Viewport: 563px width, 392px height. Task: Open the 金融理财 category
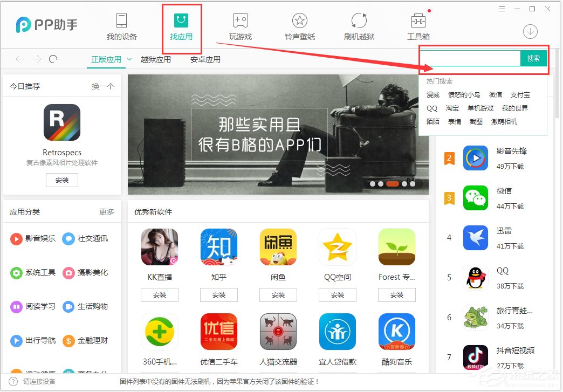tap(85, 340)
